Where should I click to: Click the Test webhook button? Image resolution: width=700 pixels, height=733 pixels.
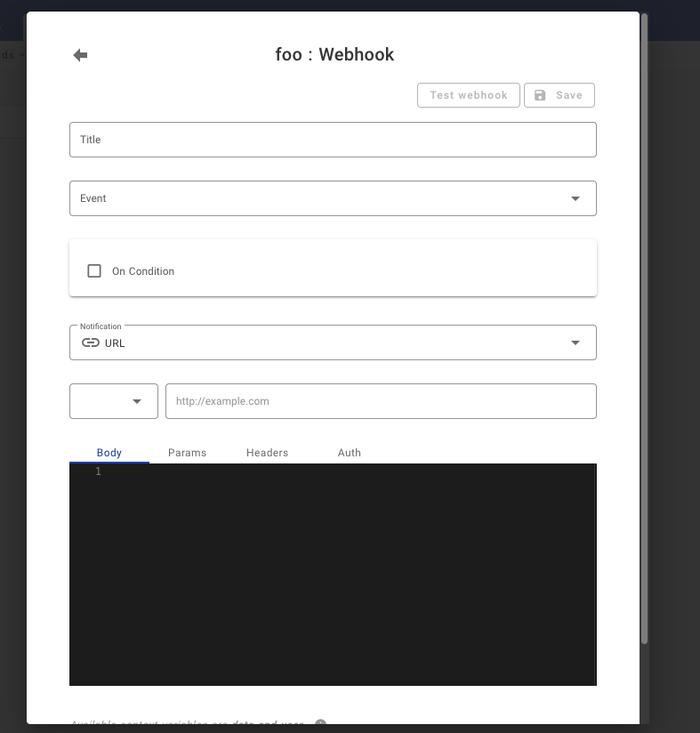click(468, 95)
